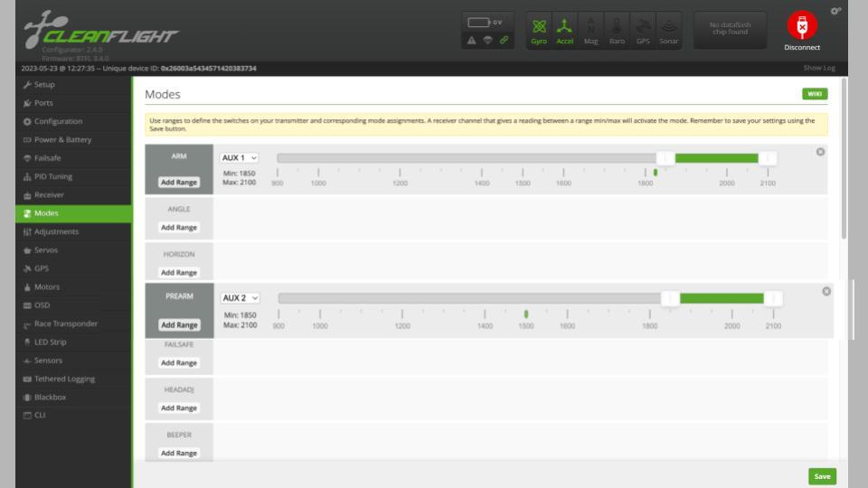Open the CLI tab
This screenshot has width=868, height=488.
(73, 415)
